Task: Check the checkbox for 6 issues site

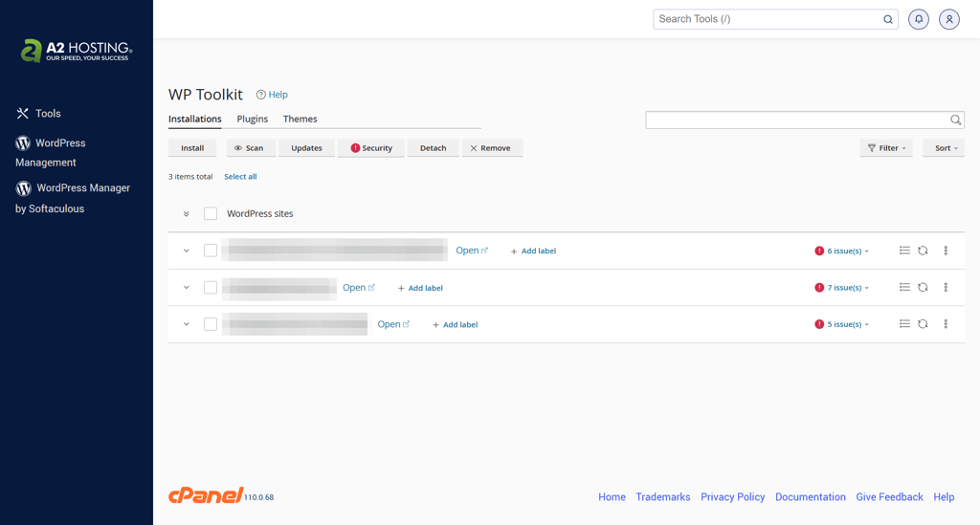Action: (211, 251)
